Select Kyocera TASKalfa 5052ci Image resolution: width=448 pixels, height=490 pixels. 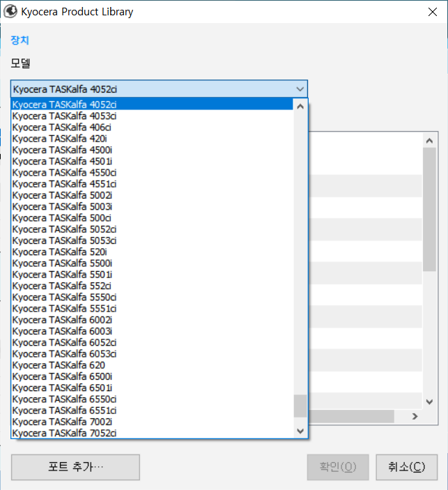point(152,229)
